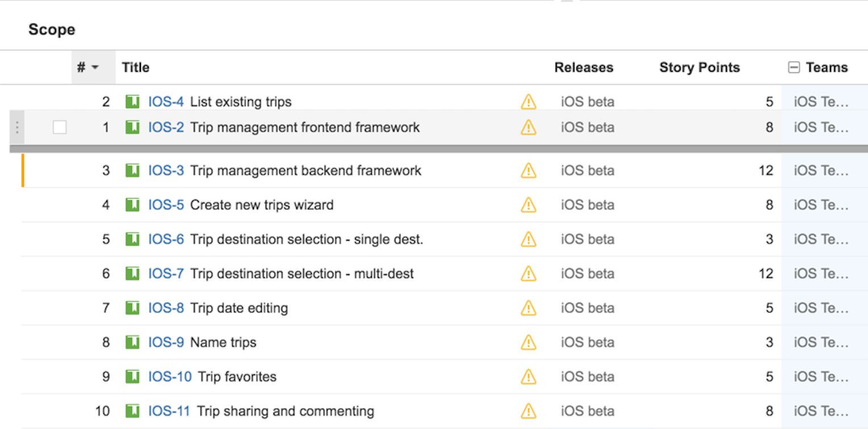868x429 pixels.
Task: Click the Story Points column header
Action: pyautogui.click(x=699, y=68)
